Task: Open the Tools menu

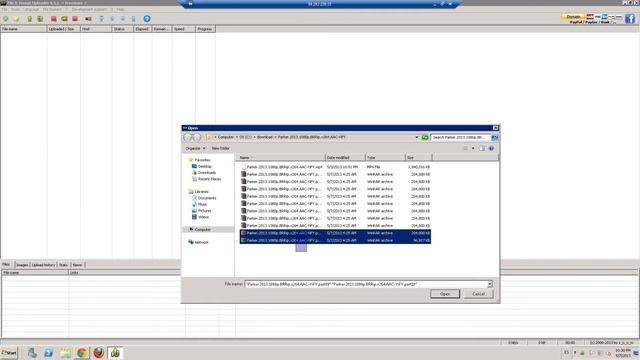Action: [x=16, y=9]
